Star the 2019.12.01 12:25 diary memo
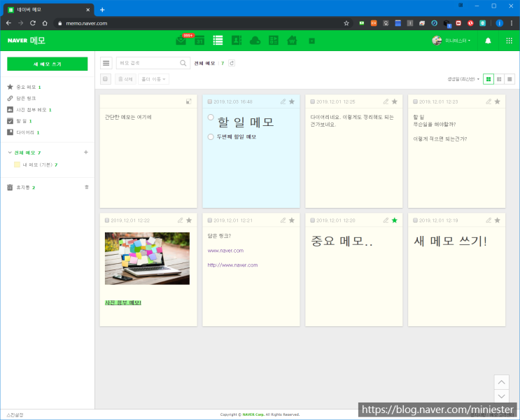 (395, 101)
